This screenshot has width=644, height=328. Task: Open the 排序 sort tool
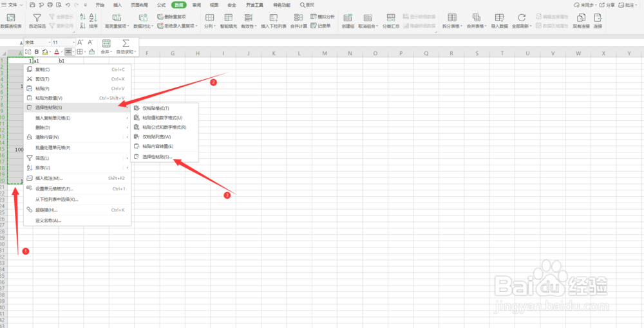[x=93, y=21]
